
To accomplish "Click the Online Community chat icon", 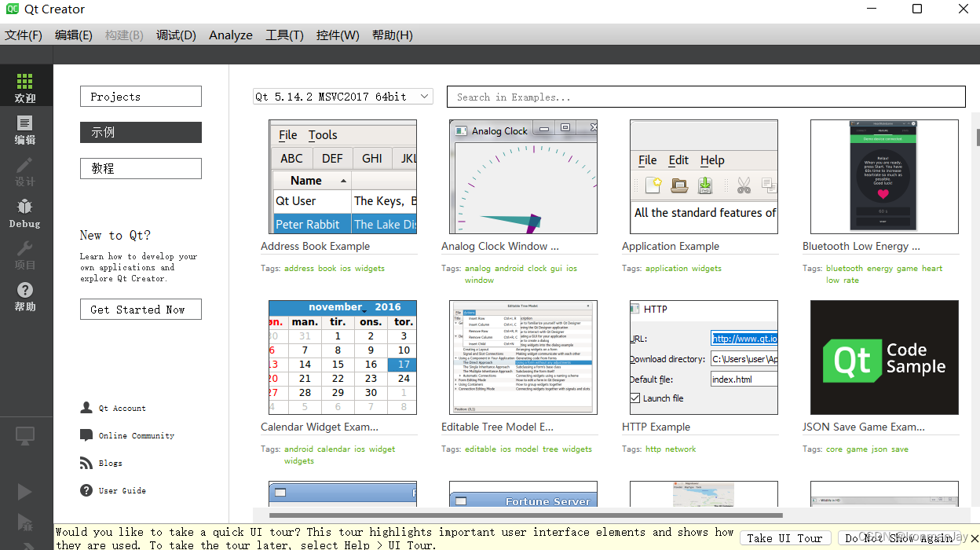I will pyautogui.click(x=86, y=435).
